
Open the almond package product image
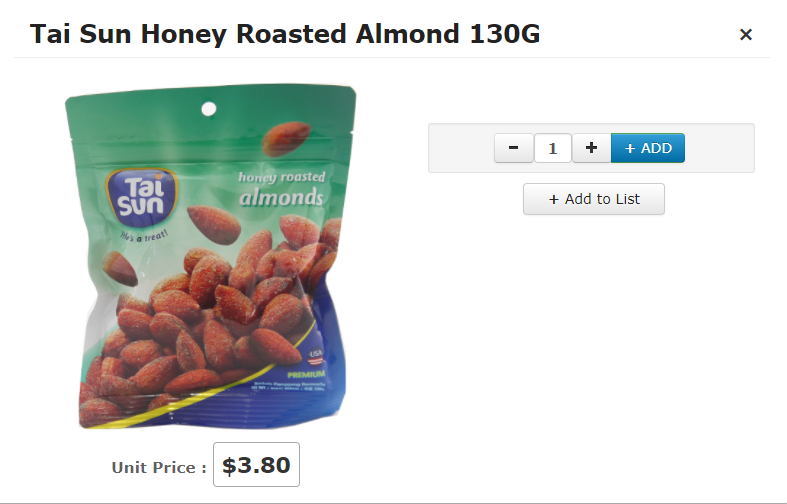pyautogui.click(x=211, y=256)
